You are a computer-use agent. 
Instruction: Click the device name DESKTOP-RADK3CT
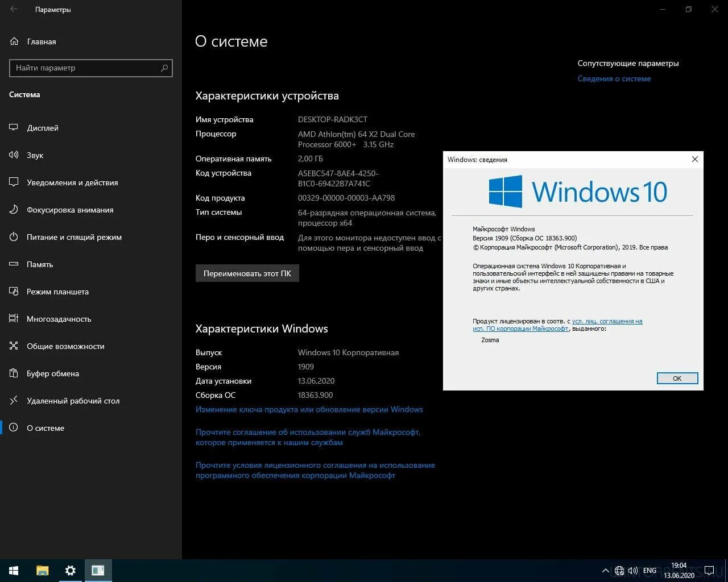coord(333,119)
